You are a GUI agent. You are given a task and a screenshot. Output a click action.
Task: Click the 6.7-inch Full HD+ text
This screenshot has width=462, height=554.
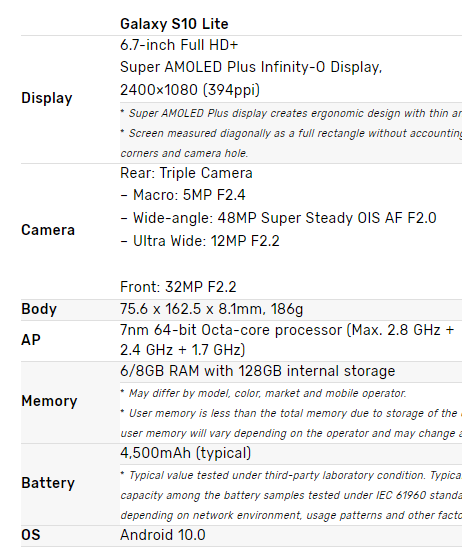click(x=179, y=45)
